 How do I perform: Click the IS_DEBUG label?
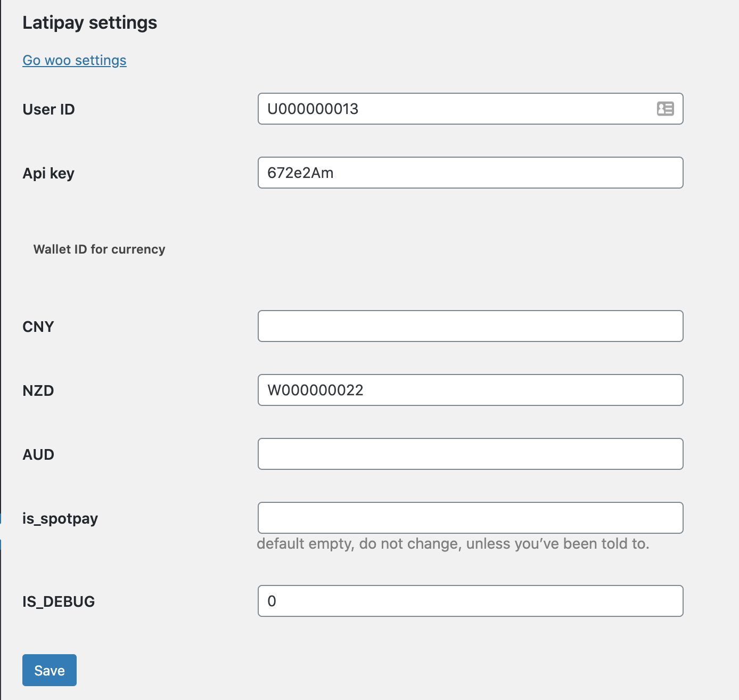click(59, 602)
